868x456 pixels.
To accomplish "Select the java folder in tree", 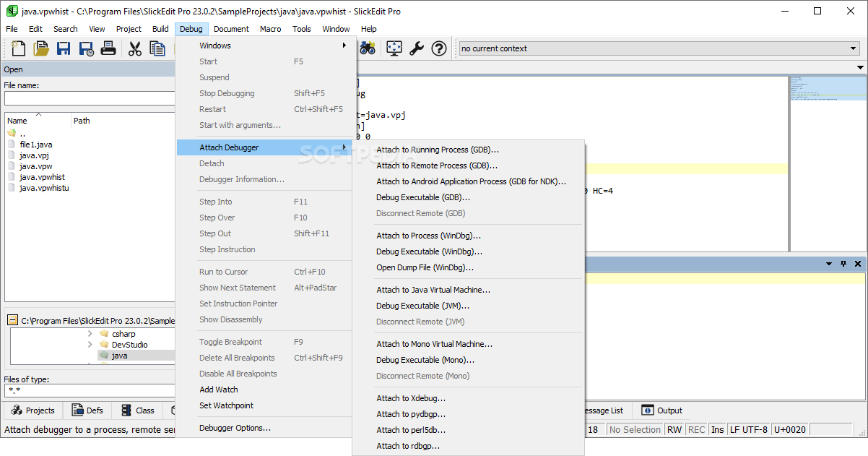I will (x=119, y=356).
